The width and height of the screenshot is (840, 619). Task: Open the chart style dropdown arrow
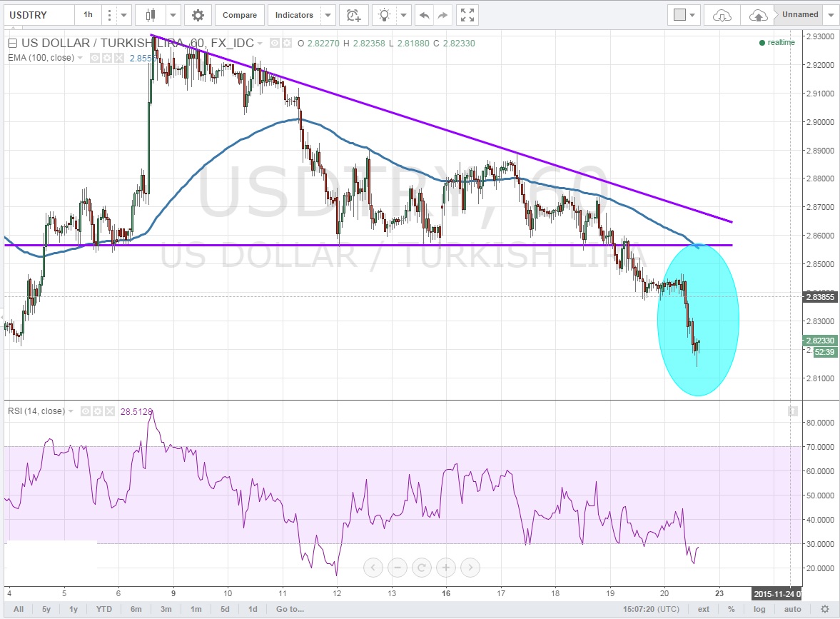(x=173, y=14)
